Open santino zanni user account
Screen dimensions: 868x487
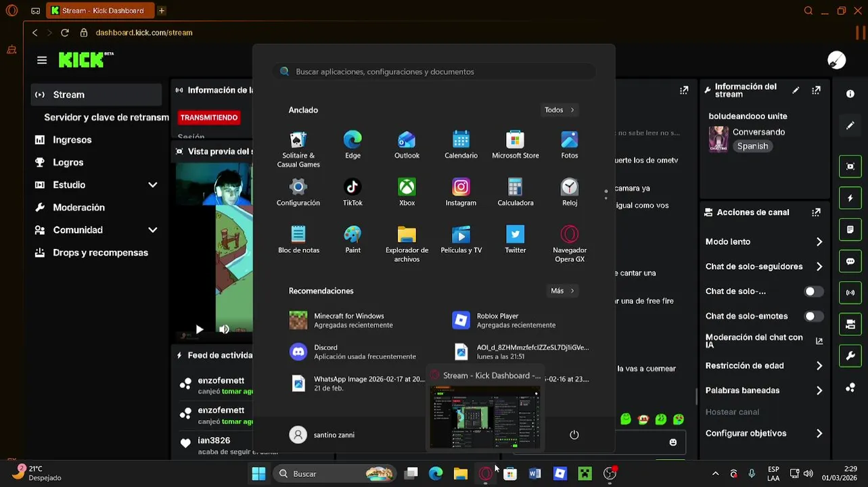pyautogui.click(x=323, y=435)
